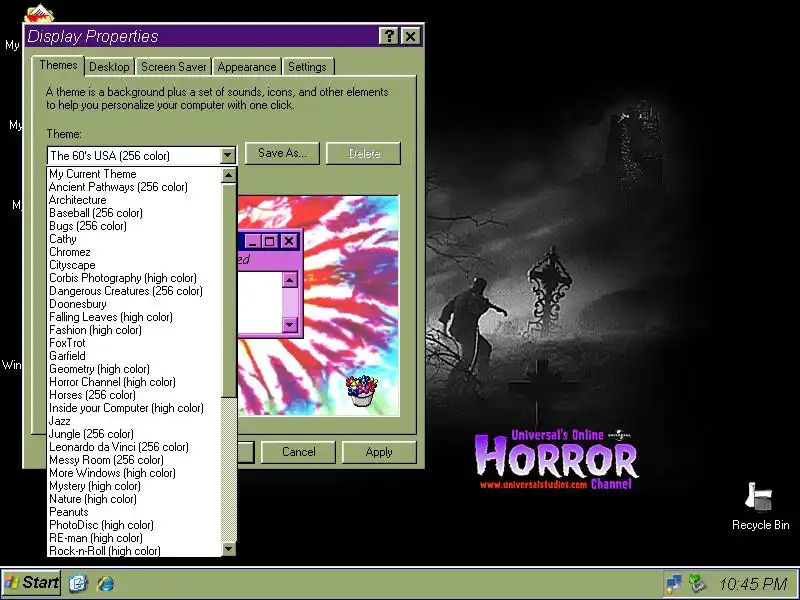Image resolution: width=800 pixels, height=600 pixels.
Task: Open the Settings tab
Action: pos(307,67)
